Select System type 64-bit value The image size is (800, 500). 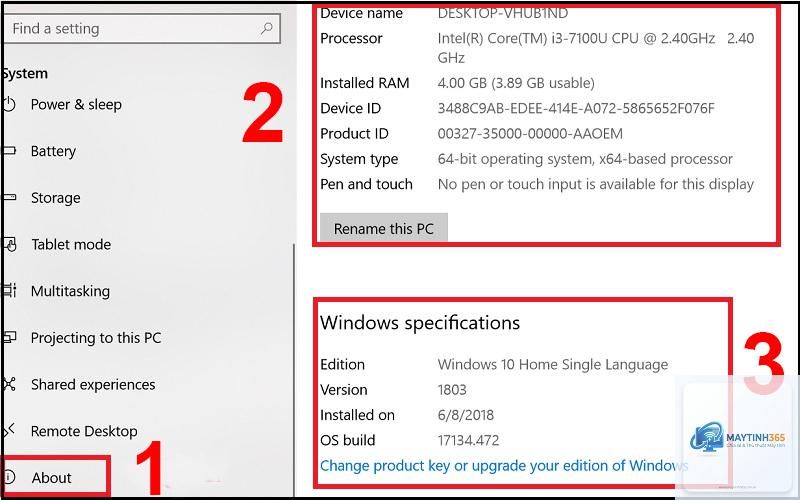[x=585, y=159]
